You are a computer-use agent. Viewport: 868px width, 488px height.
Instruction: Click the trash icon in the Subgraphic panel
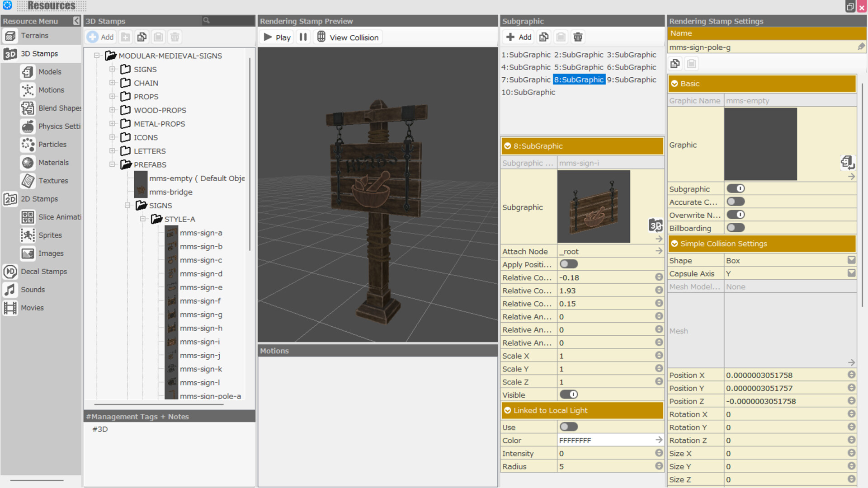tap(578, 37)
